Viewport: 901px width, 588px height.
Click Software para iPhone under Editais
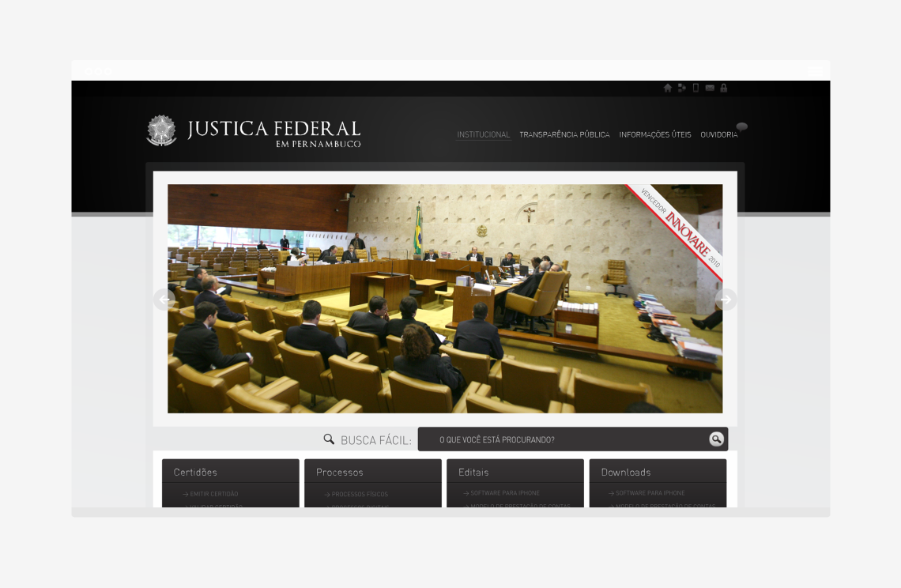(x=504, y=493)
